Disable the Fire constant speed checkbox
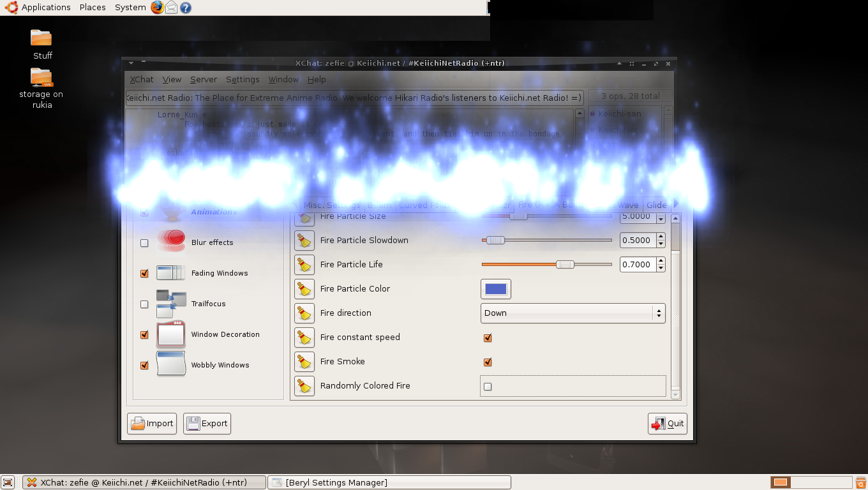 point(488,338)
